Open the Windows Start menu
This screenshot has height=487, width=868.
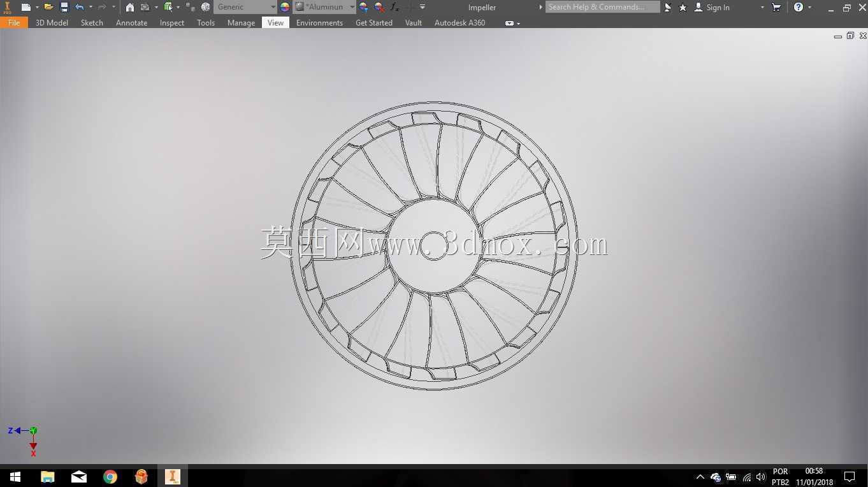pos(15,477)
